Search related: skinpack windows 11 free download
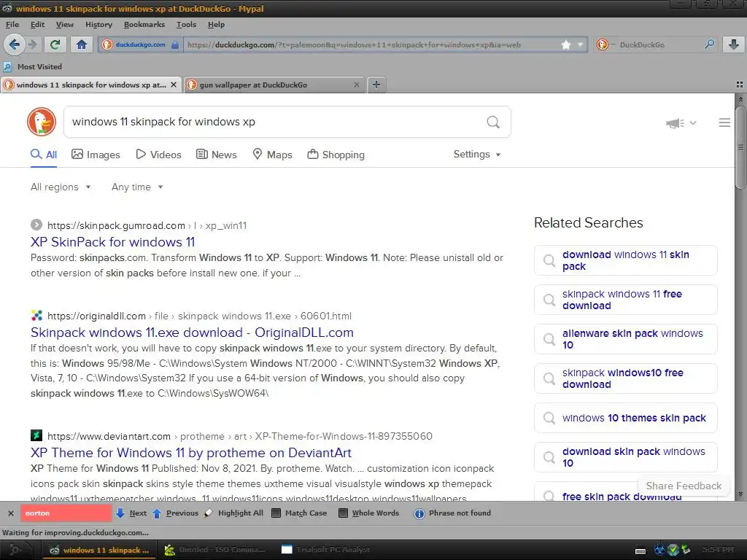This screenshot has height=560, width=747. tap(625, 300)
